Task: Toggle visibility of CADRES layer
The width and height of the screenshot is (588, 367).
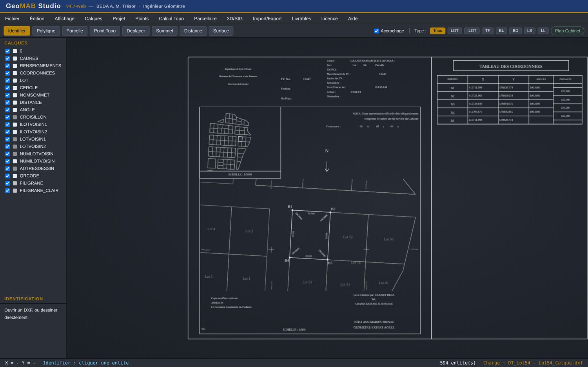Action: [7, 58]
